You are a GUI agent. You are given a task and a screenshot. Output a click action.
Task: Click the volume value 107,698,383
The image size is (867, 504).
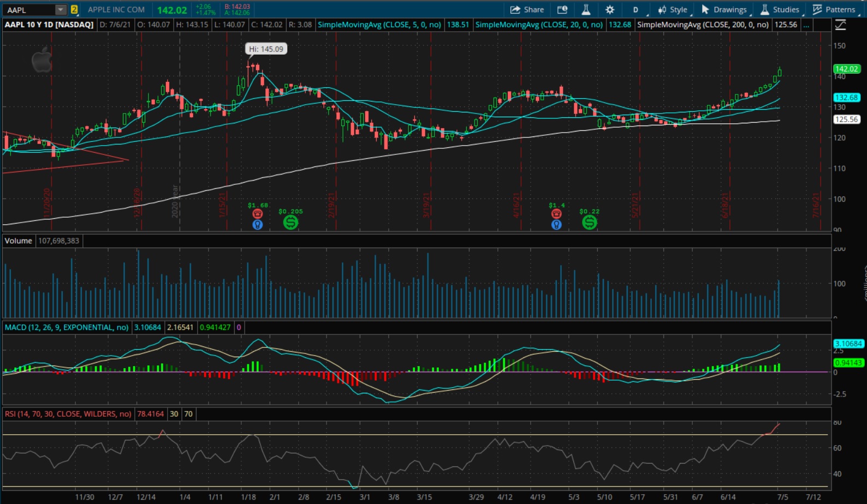58,241
